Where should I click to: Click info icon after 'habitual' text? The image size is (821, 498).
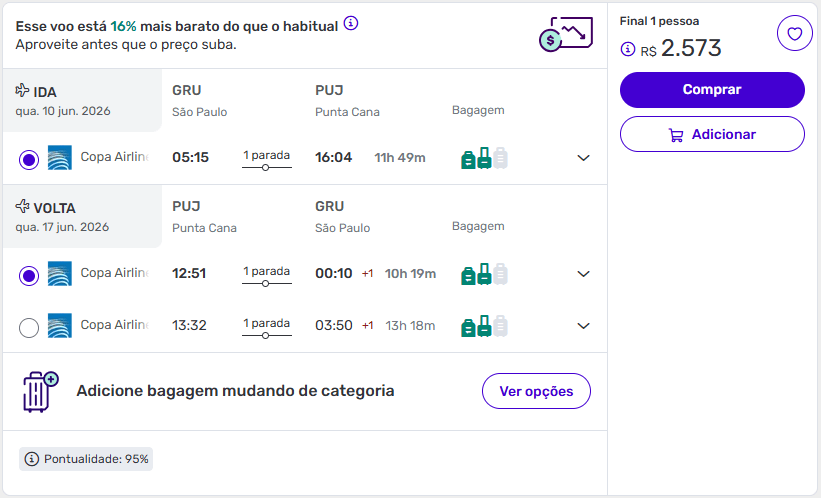(351, 25)
